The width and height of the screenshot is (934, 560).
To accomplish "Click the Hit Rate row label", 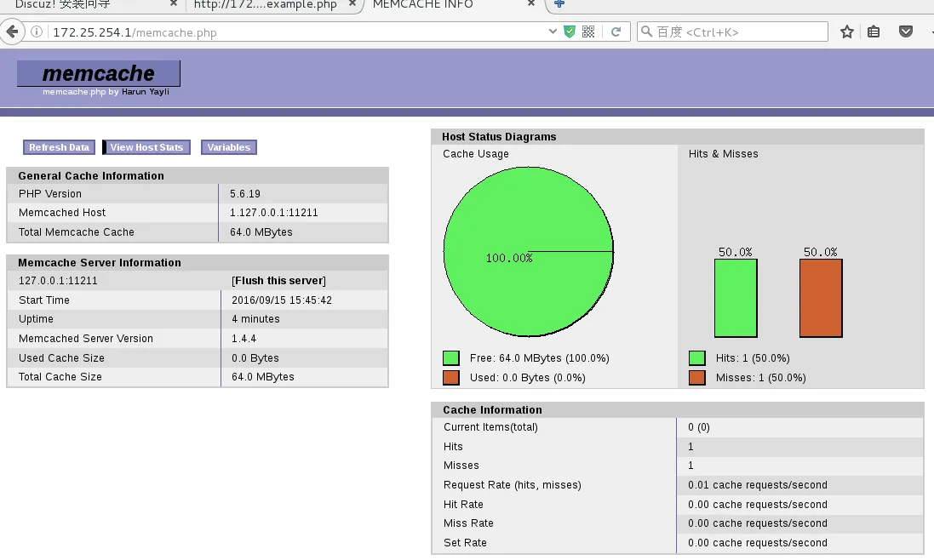I will 463,504.
